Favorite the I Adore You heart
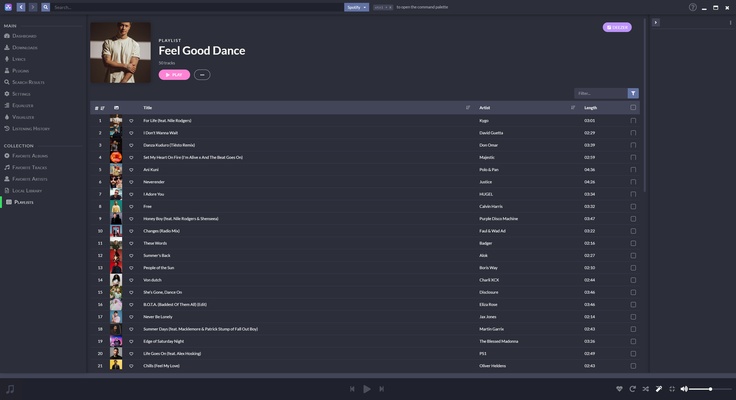736x400 pixels. coord(131,194)
